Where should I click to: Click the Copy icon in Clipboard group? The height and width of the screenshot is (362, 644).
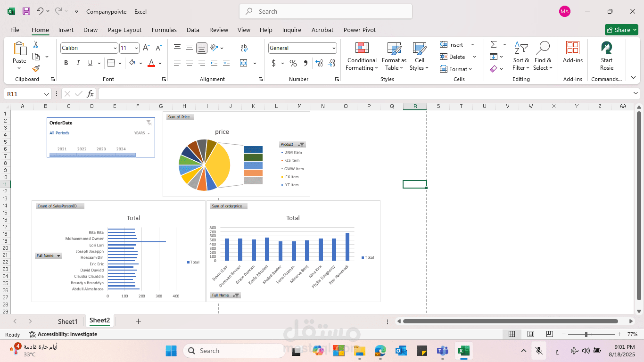[x=36, y=57]
